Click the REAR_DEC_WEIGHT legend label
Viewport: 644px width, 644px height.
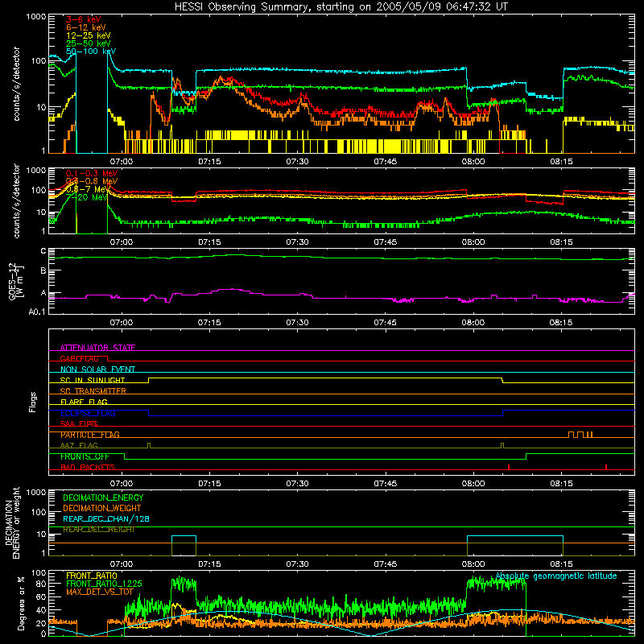(x=98, y=530)
